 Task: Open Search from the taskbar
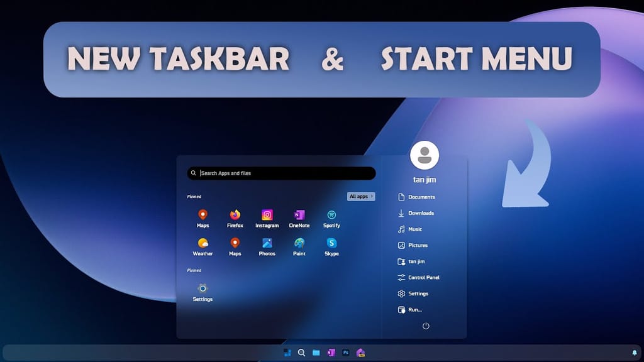coord(301,353)
